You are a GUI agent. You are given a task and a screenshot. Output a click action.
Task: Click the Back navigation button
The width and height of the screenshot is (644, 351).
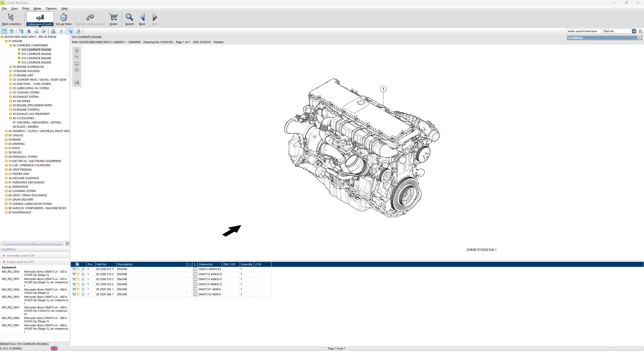142,19
